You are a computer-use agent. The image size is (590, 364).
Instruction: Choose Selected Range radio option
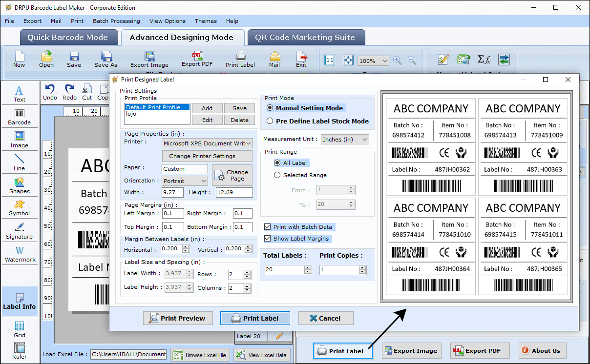coord(277,175)
